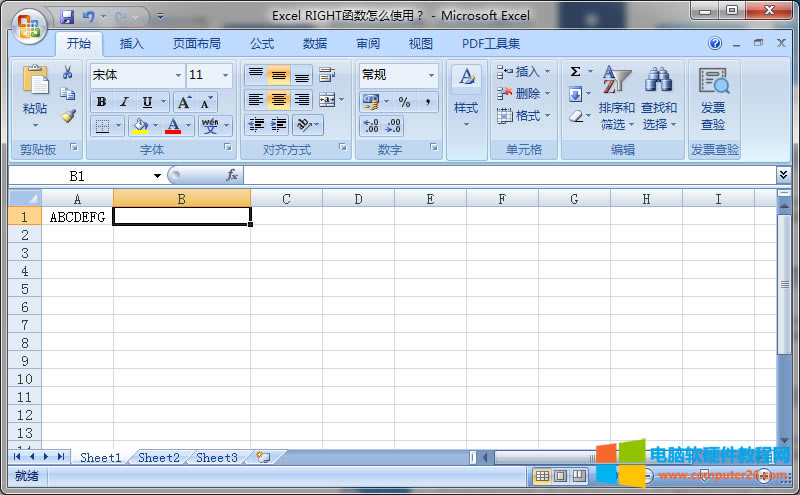Click the Invoice Check (发票查验) icon
Viewport: 800px width, 495px height.
[713, 98]
